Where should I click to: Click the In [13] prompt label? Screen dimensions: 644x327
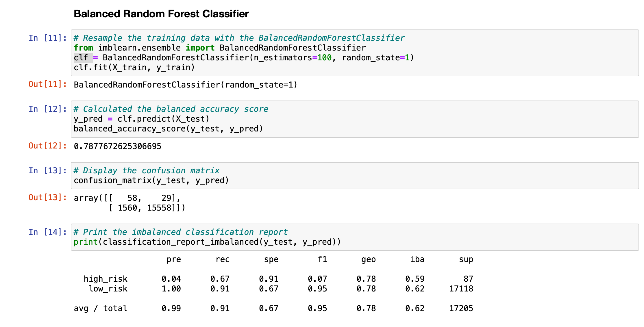pyautogui.click(x=47, y=170)
